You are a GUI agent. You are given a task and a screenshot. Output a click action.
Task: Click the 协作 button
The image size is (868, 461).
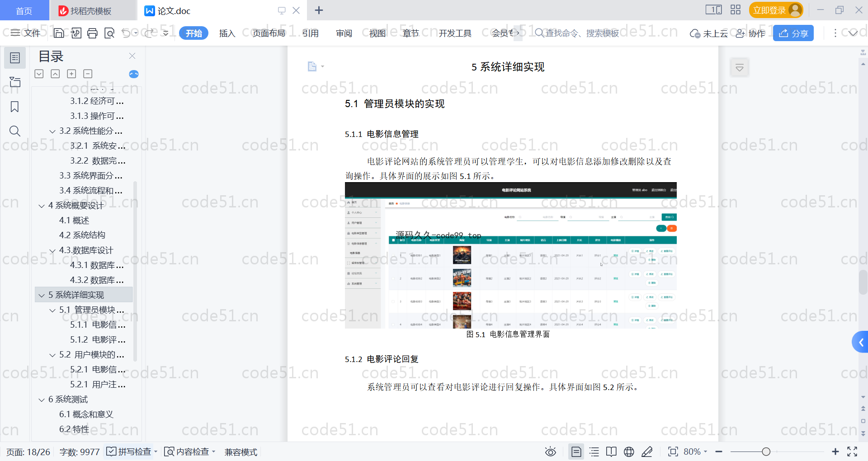750,33
